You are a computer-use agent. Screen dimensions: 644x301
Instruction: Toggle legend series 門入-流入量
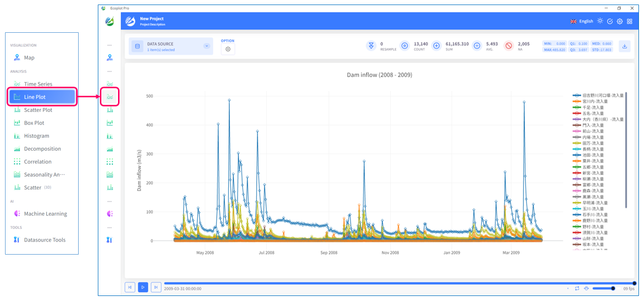point(588,125)
